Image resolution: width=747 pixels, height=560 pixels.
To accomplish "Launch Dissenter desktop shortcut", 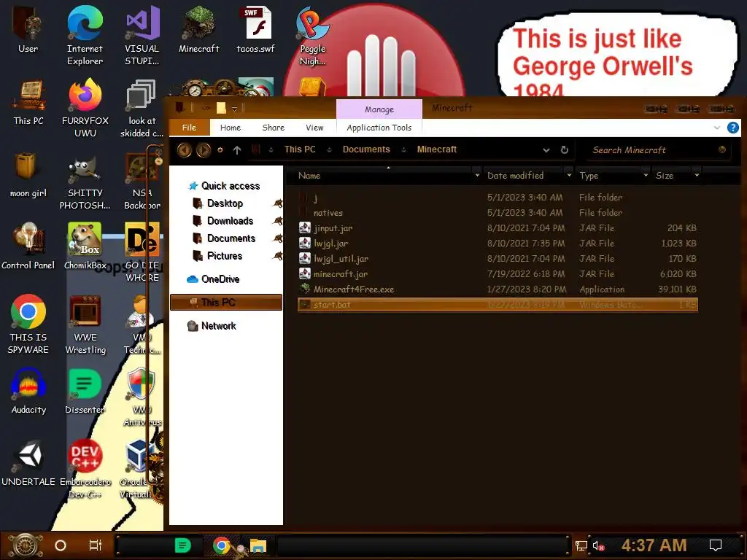I will point(85,391).
